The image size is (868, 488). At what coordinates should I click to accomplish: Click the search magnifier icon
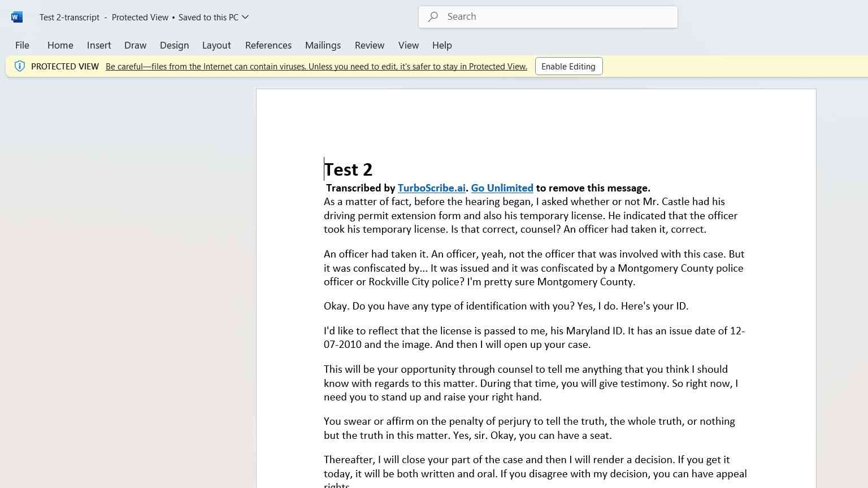(x=433, y=17)
